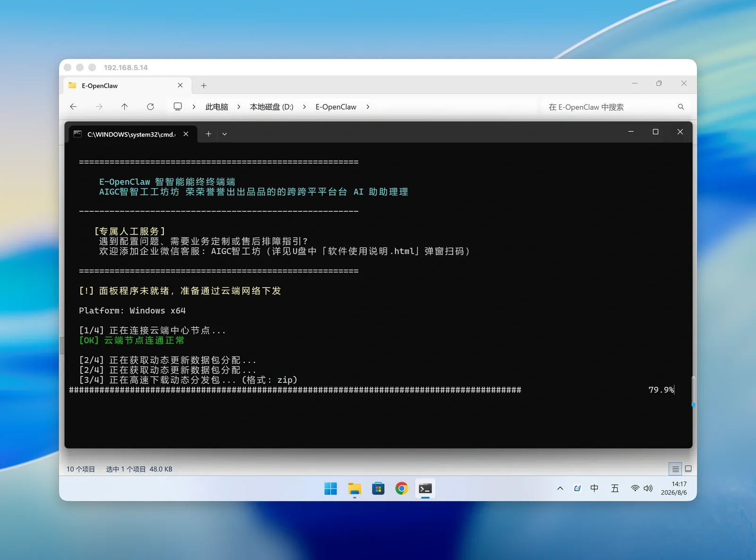This screenshot has width=756, height=560.
Task: Click the 五 input method indicator
Action: 615,488
